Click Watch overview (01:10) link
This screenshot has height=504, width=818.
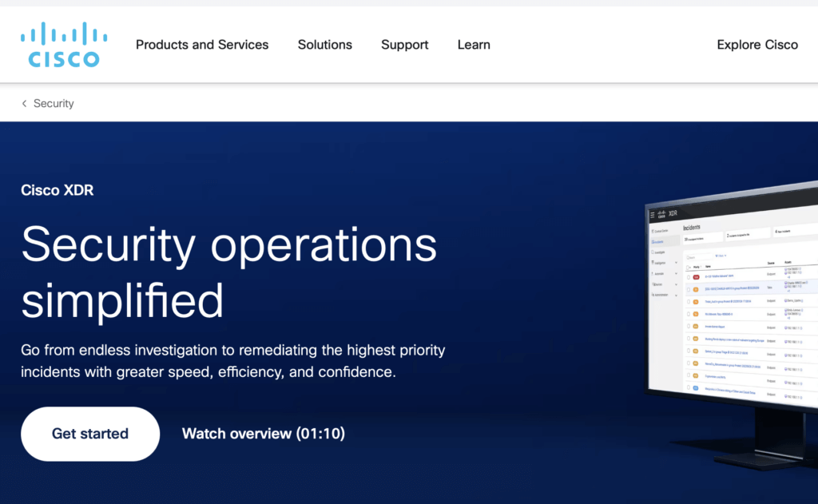tap(264, 434)
